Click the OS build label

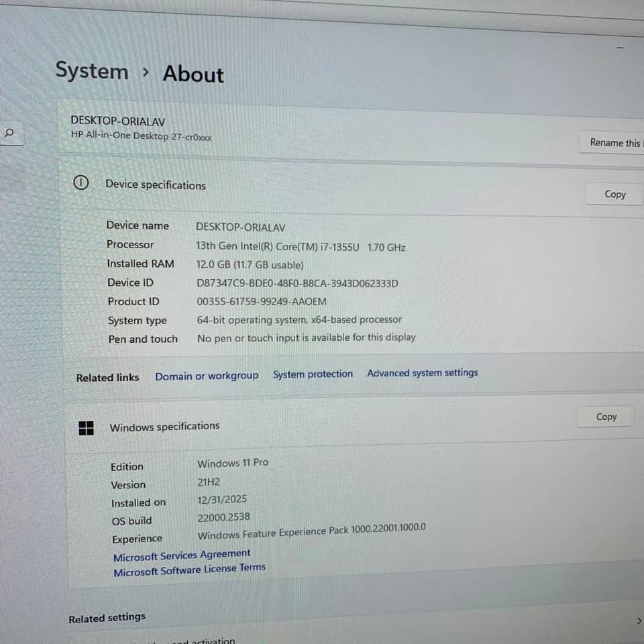pyautogui.click(x=131, y=521)
